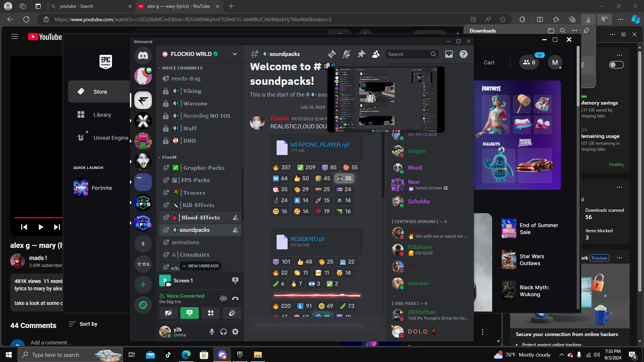644x362 pixels.
Task: Open Crosshairs channel
Action: click(x=200, y=255)
